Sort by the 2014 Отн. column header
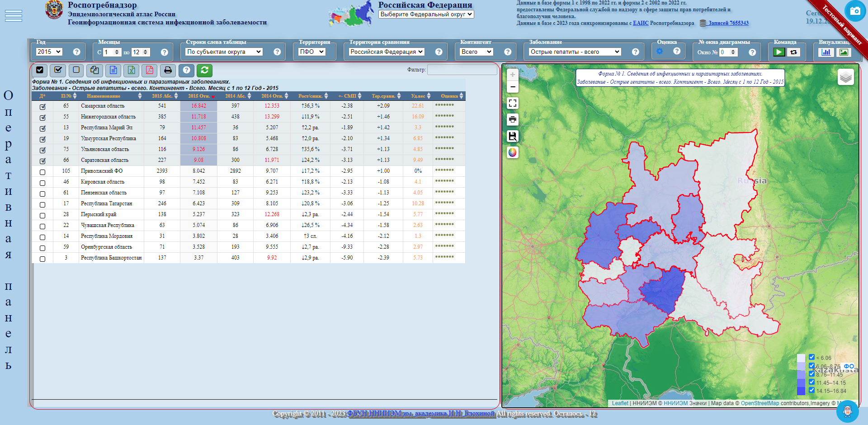Viewport: 868px width, 425px height. (x=272, y=96)
